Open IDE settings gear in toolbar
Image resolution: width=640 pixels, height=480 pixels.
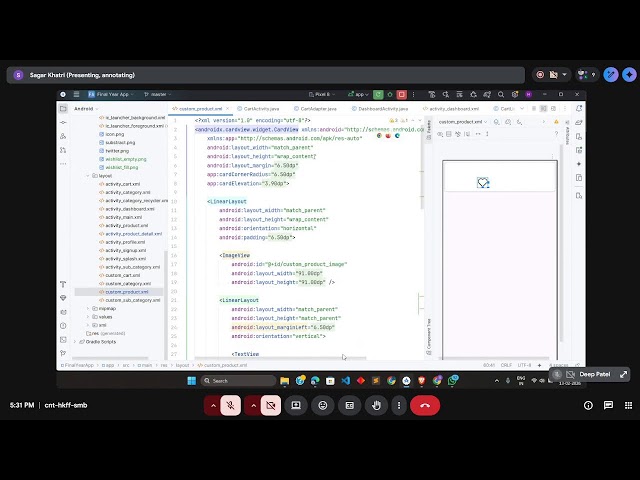[x=515, y=94]
